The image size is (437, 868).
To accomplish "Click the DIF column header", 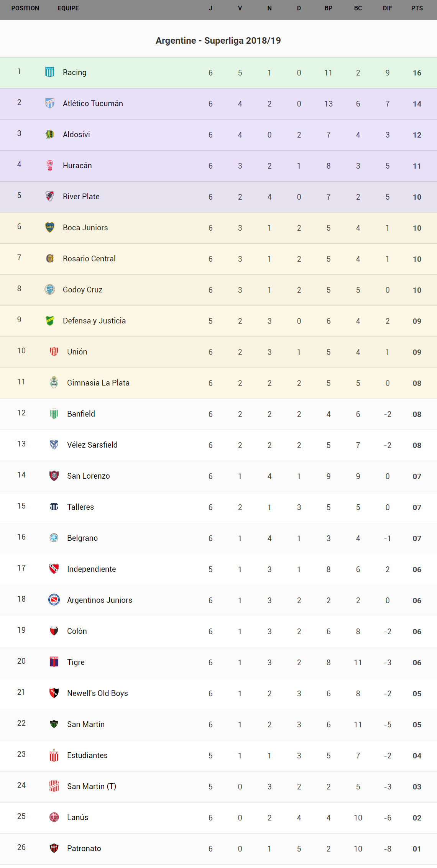I will point(387,8).
